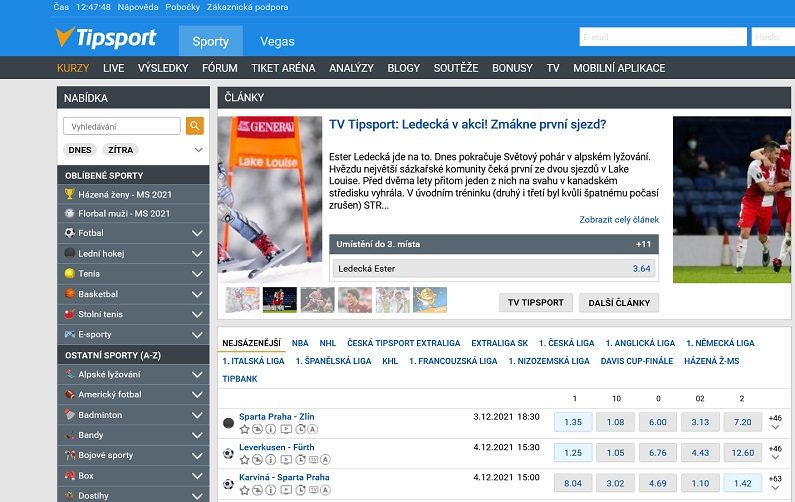This screenshot has width=795, height=502.
Task: Click the Tipsport logo
Action: 106,38
